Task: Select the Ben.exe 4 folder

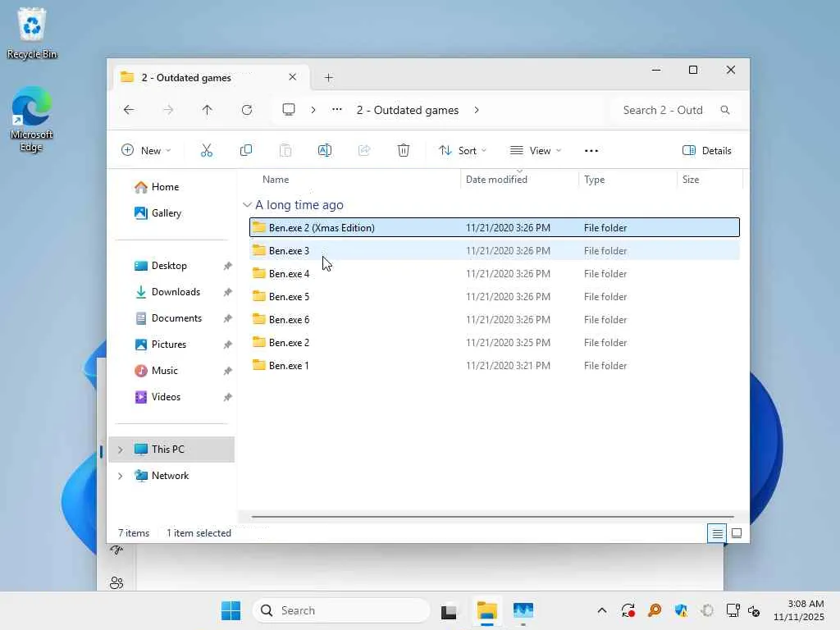Action: 495,274
